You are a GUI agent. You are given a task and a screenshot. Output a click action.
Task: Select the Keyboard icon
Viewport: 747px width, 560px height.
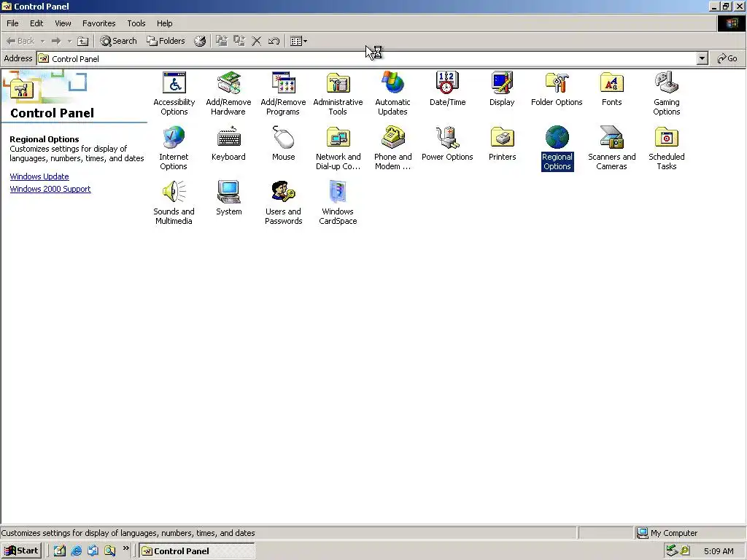(x=228, y=144)
